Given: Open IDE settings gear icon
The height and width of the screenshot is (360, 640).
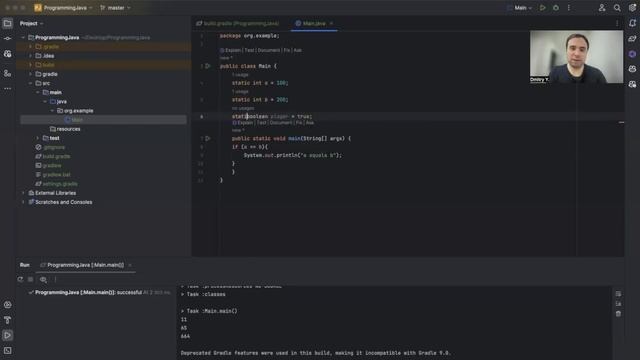Looking at the screenshot, I should pyautogui.click(x=632, y=8).
